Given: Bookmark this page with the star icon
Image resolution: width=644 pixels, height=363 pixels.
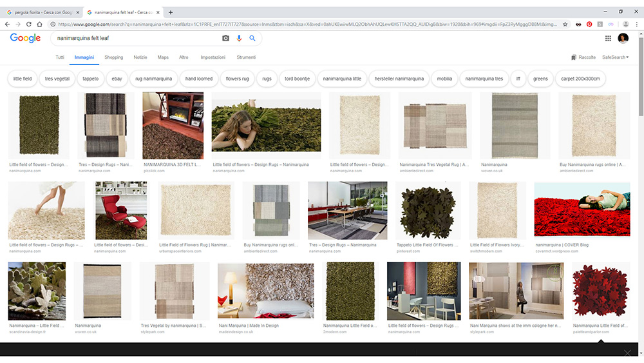Looking at the screenshot, I should coord(565,25).
